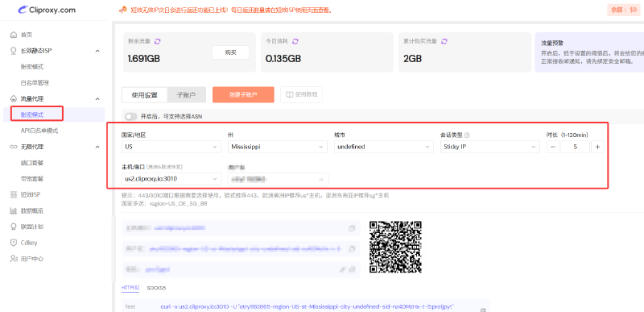Decrease duration with the minus button
Image resolution: width=644 pixels, height=312 pixels.
coord(553,147)
